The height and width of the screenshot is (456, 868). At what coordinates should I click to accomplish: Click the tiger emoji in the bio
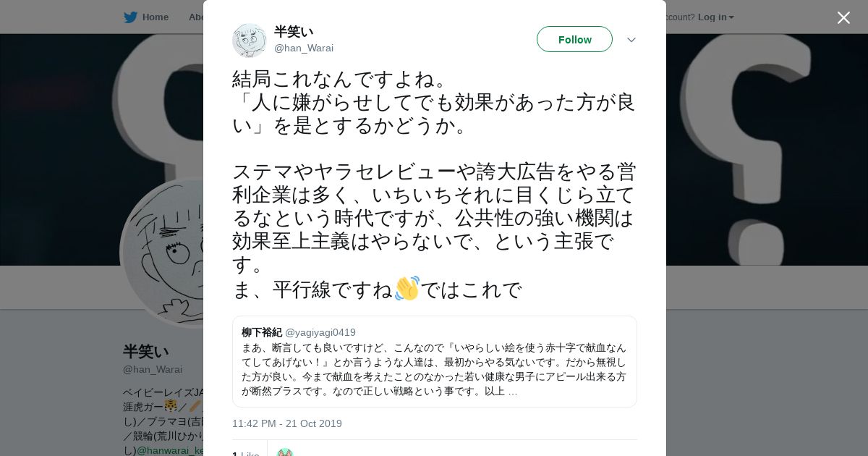click(171, 406)
